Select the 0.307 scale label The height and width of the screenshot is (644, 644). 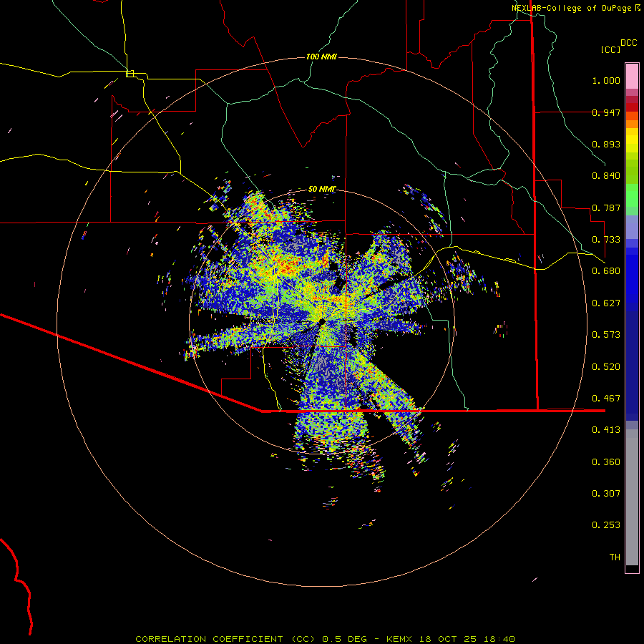pyautogui.click(x=606, y=494)
